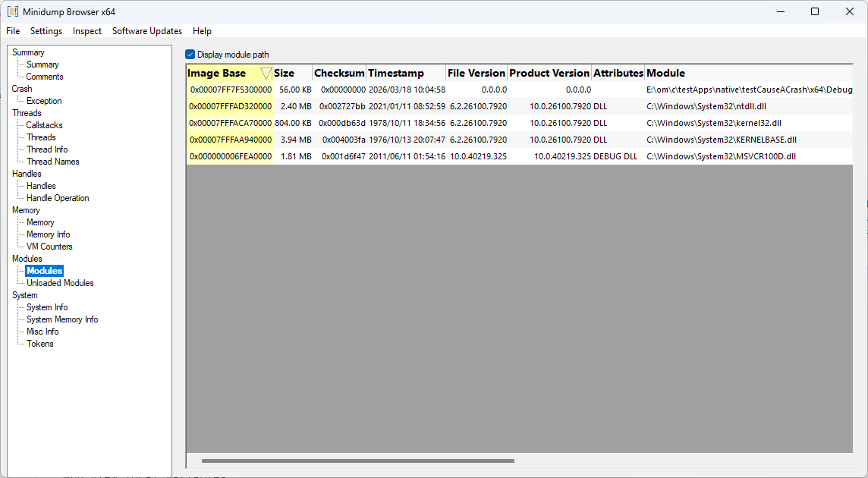Sort by the Module column header
868x478 pixels.
pos(748,73)
